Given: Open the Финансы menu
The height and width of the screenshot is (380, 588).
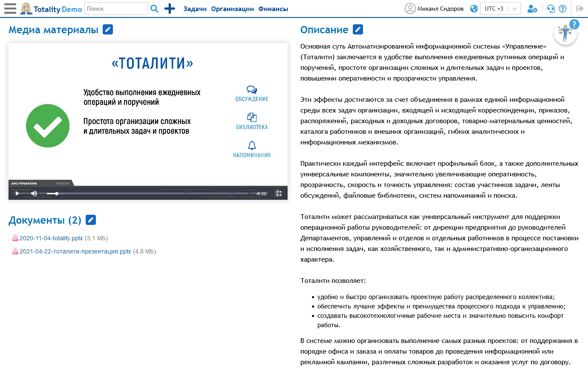Looking at the screenshot, I should pyautogui.click(x=273, y=9).
